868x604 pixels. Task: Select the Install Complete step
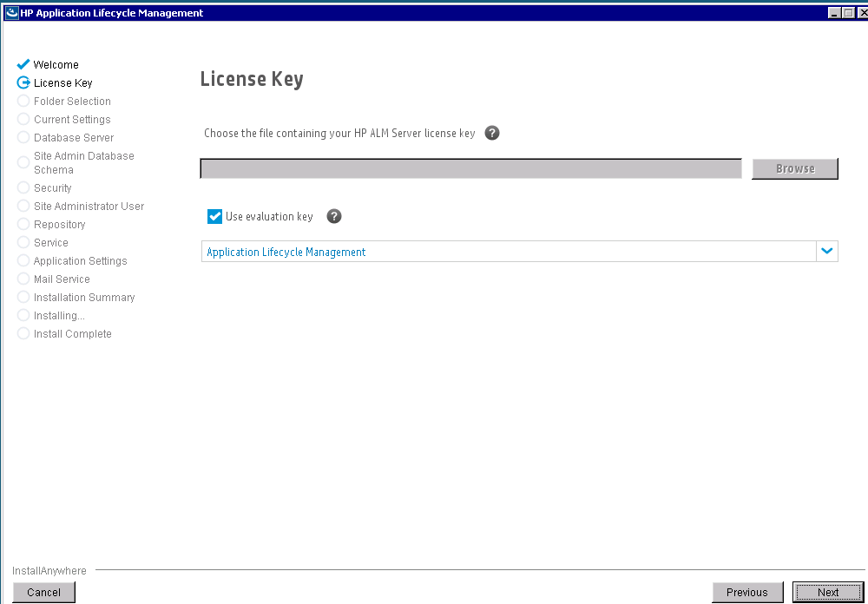tap(73, 334)
